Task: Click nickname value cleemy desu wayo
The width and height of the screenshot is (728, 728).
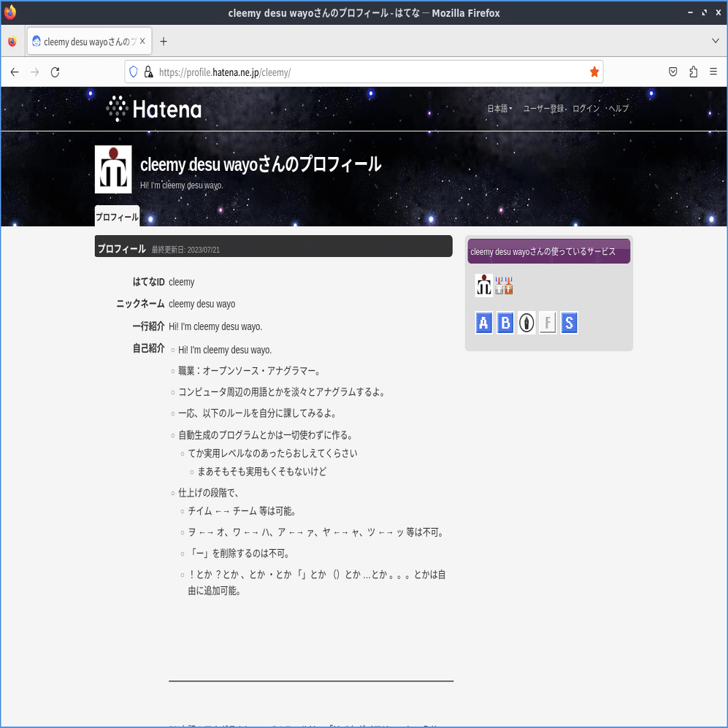Action: coord(202,304)
